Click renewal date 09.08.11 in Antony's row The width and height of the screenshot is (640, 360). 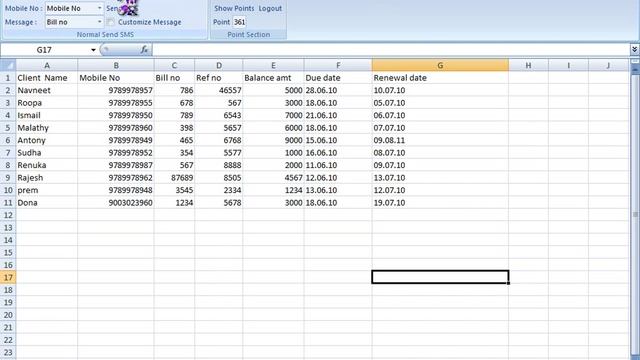click(x=440, y=140)
